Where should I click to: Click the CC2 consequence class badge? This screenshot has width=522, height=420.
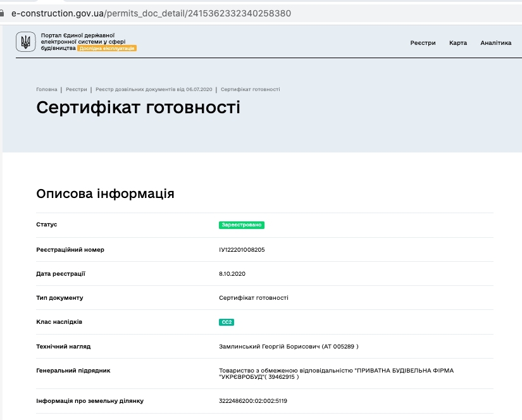pyautogui.click(x=227, y=322)
